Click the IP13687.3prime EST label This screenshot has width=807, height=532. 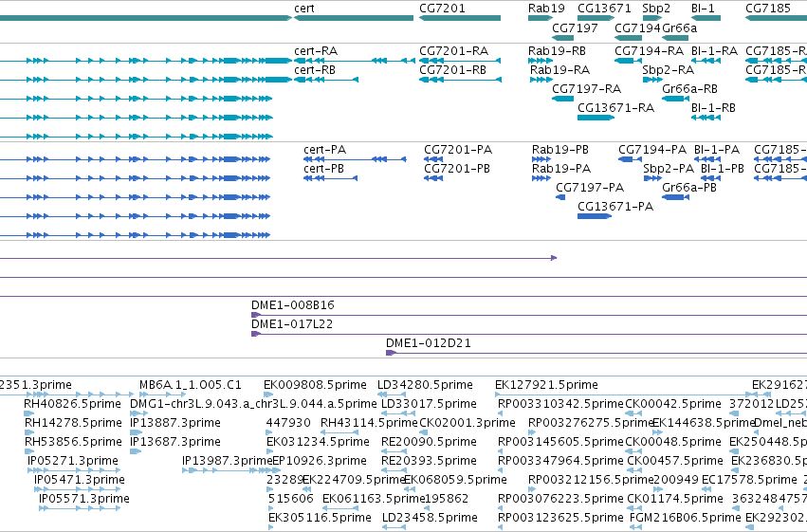tap(175, 442)
